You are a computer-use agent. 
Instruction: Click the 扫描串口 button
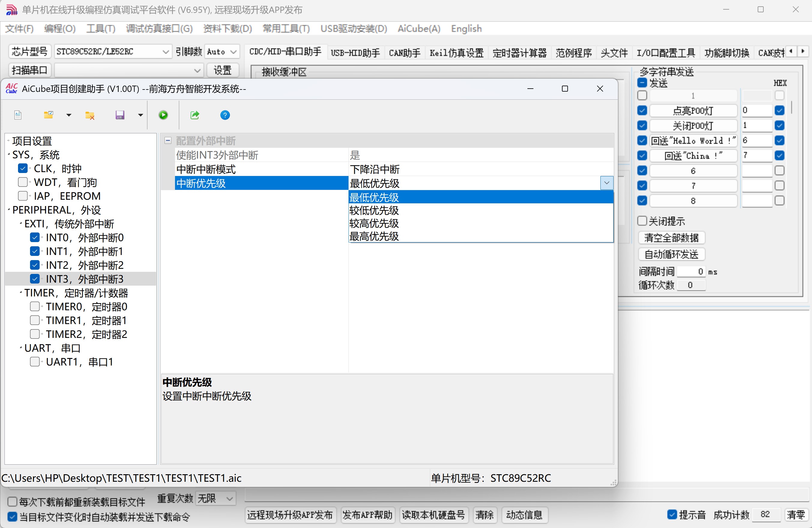pyautogui.click(x=30, y=70)
